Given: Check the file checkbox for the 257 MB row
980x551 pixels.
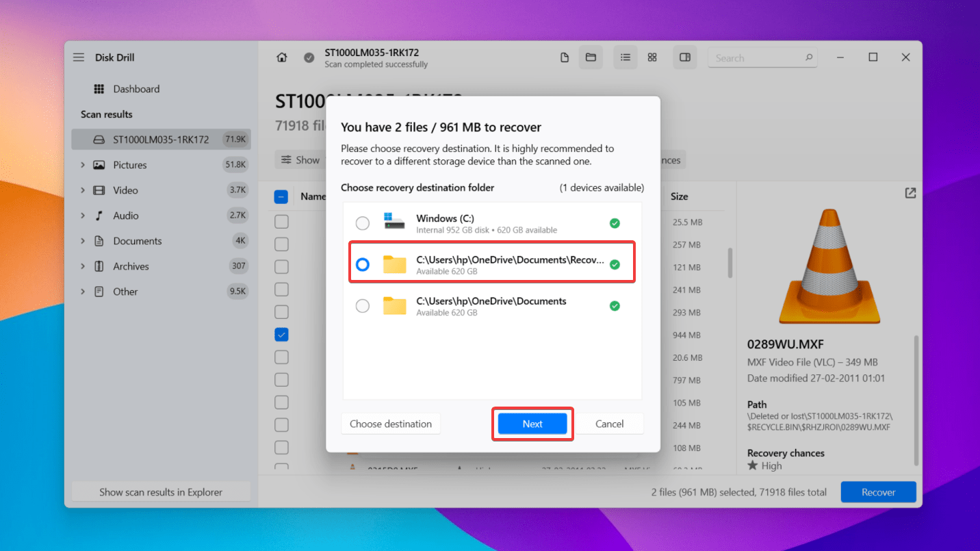Looking at the screenshot, I should pos(281,244).
